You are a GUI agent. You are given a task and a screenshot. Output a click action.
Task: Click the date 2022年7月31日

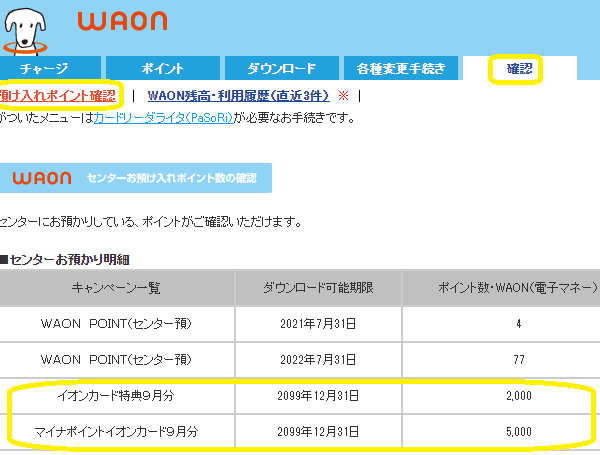pyautogui.click(x=318, y=360)
